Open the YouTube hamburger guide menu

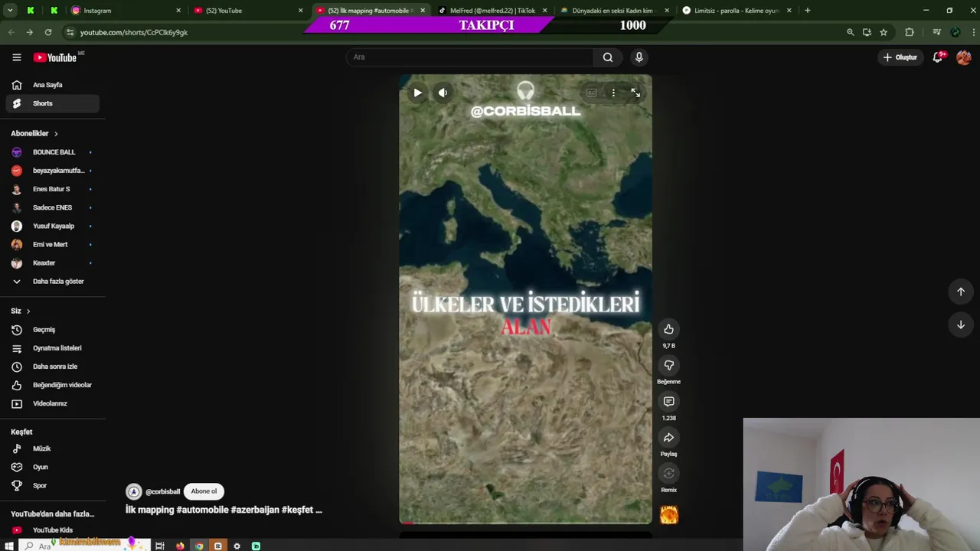[x=16, y=57]
